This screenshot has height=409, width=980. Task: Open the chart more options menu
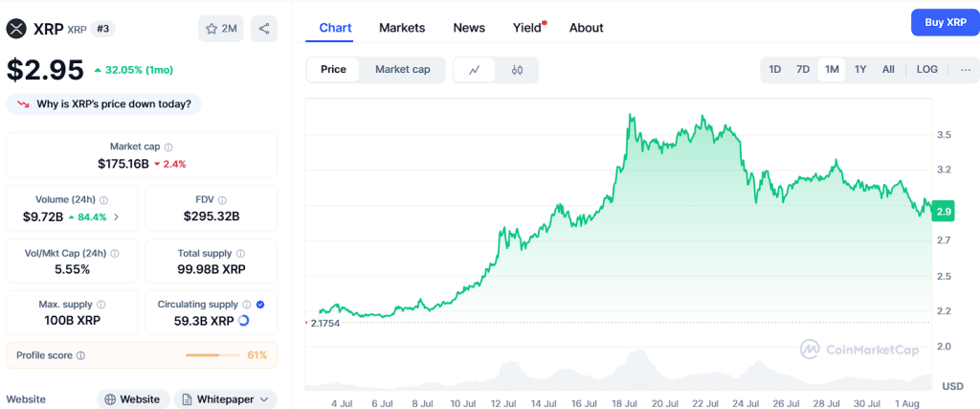[x=965, y=69]
